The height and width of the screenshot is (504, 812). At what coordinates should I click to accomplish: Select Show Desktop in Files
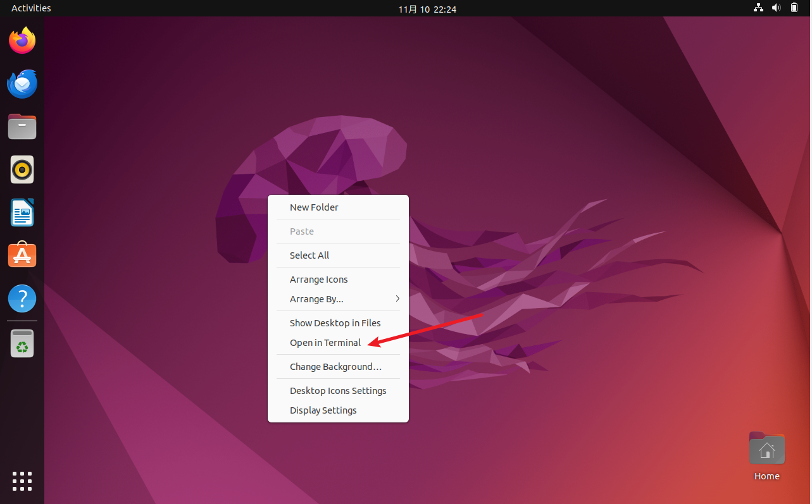coord(338,323)
